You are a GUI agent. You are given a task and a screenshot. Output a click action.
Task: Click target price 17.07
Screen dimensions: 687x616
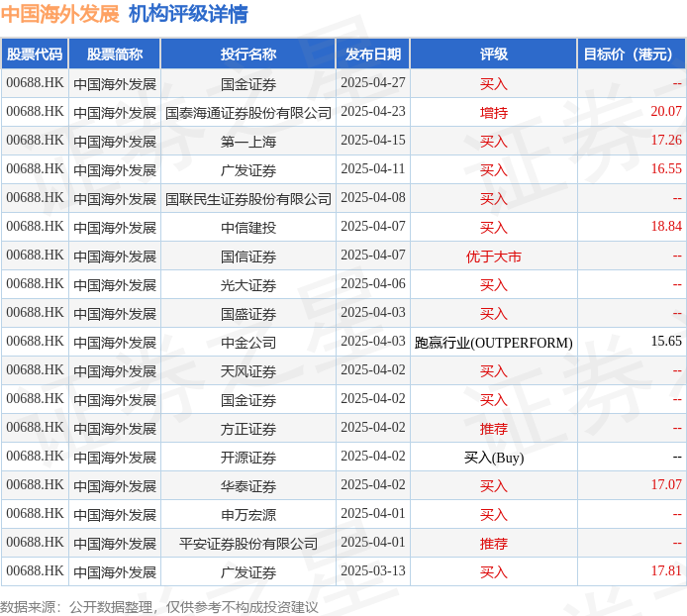point(666,484)
